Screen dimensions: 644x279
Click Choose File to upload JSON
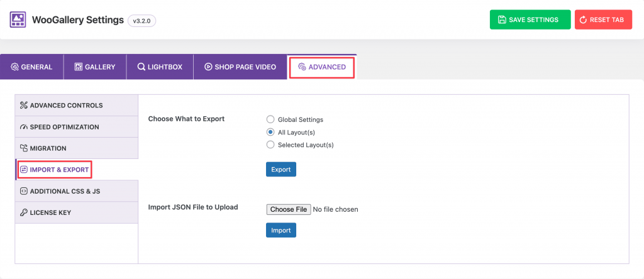(x=289, y=209)
